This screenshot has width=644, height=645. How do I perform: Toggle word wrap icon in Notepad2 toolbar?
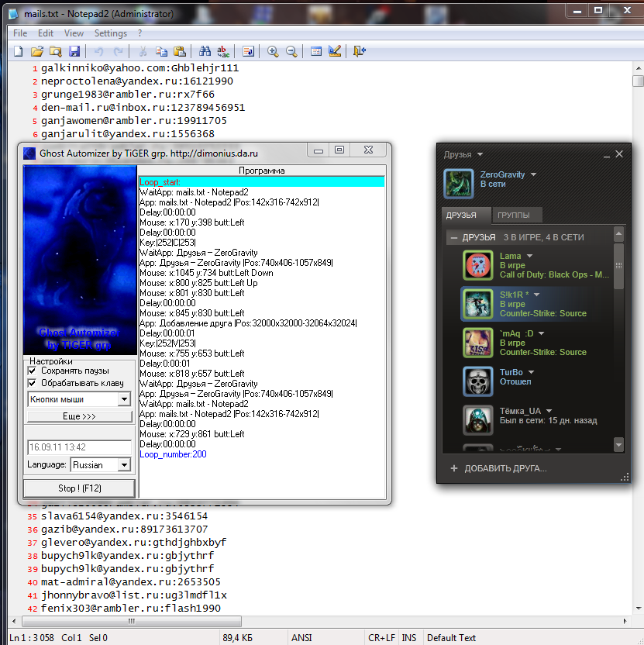(x=249, y=51)
